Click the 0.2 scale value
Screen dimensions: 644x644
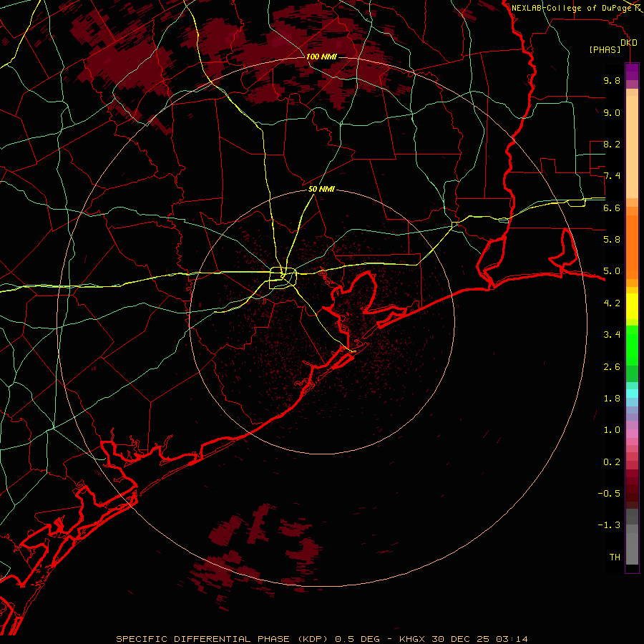pos(612,462)
